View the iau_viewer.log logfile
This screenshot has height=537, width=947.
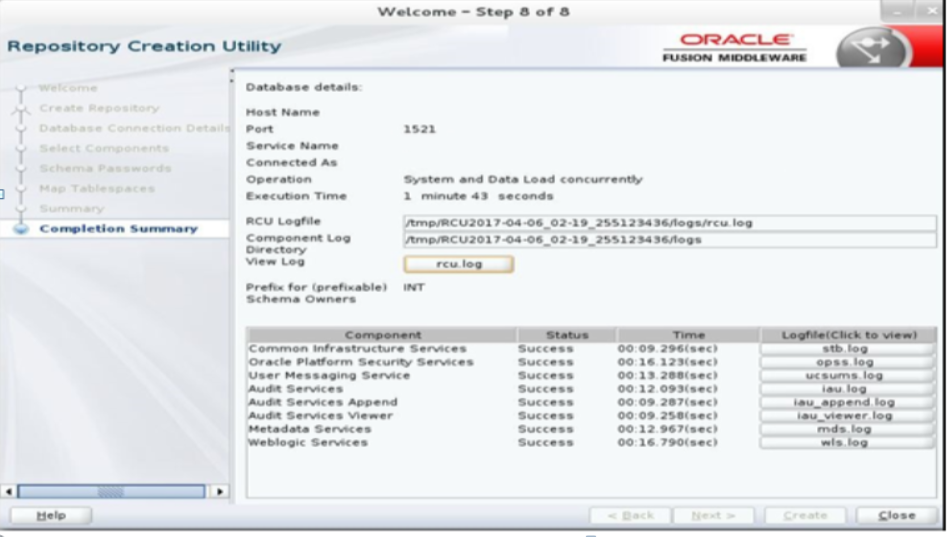[x=846, y=416]
